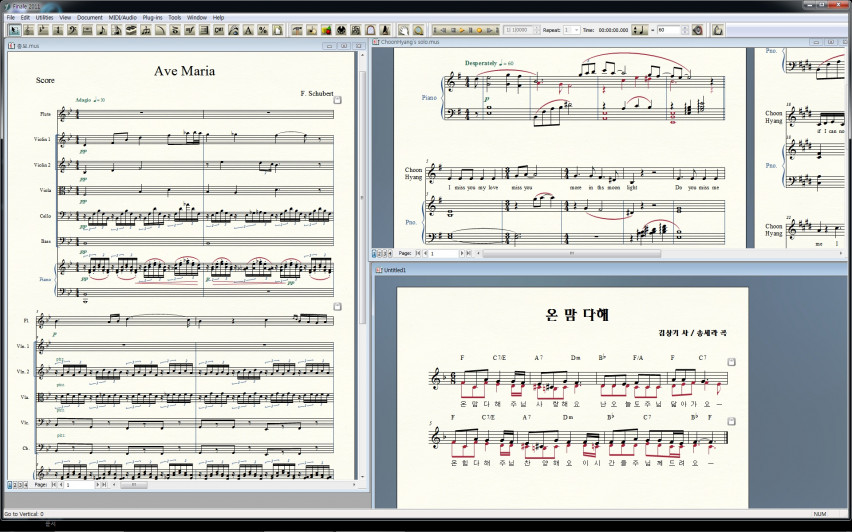Click the "Ave Maria" score title
Screen dimensions: 852x532
click(184, 71)
